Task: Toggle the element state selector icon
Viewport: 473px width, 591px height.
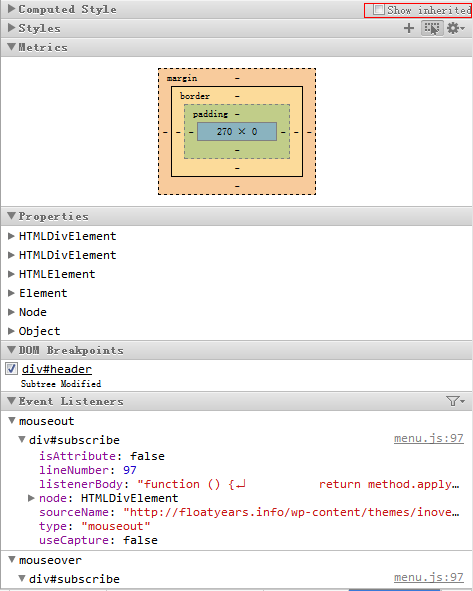Action: click(432, 28)
